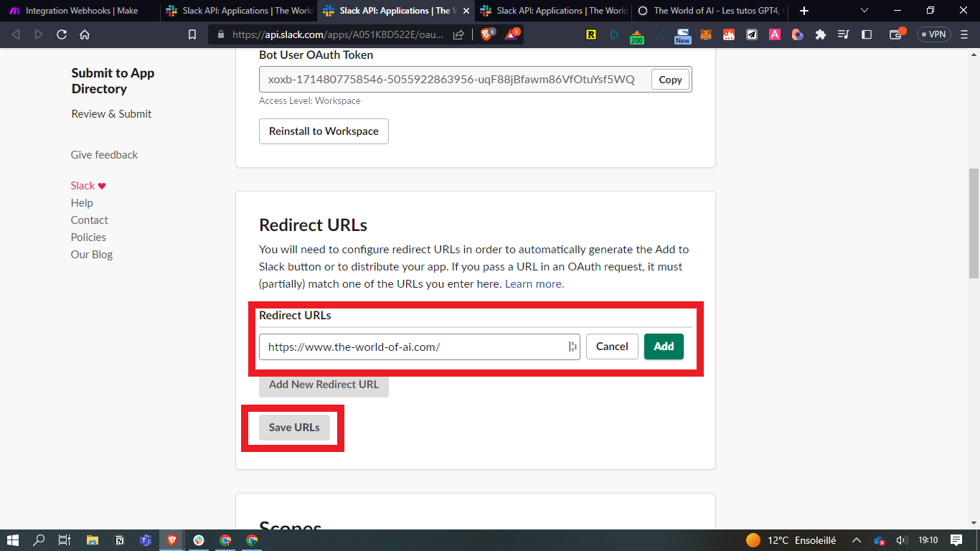Open the Extensions puzzle piece menu
The image size is (980, 551).
(x=821, y=34)
